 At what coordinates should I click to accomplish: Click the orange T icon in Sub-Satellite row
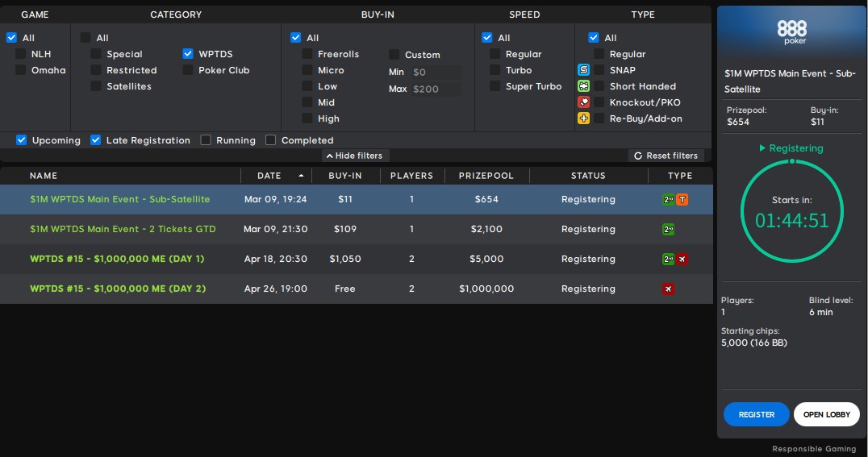click(682, 199)
